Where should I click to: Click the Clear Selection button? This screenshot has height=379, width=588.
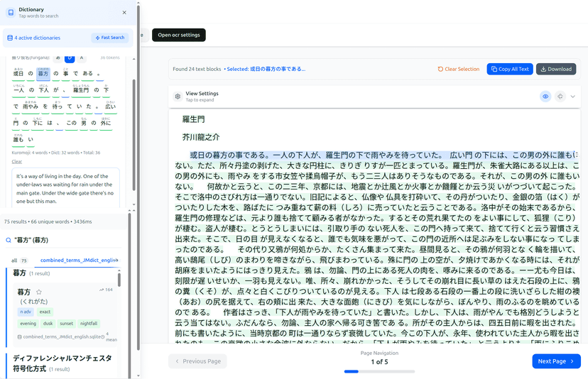tap(459, 69)
